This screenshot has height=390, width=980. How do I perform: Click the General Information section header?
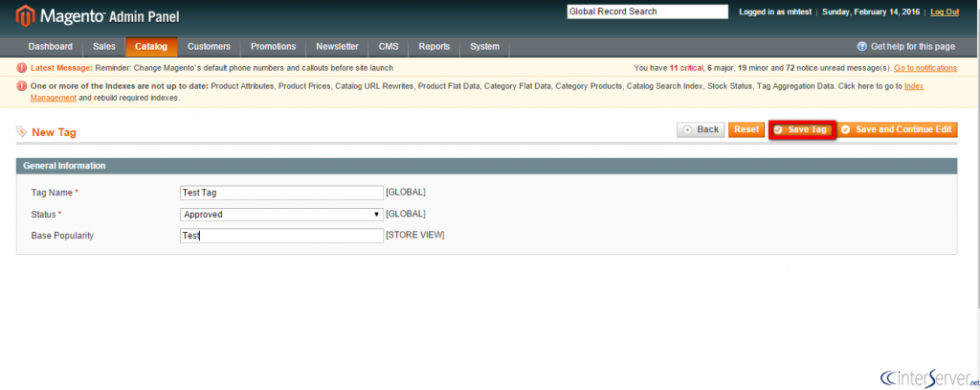[x=486, y=166]
